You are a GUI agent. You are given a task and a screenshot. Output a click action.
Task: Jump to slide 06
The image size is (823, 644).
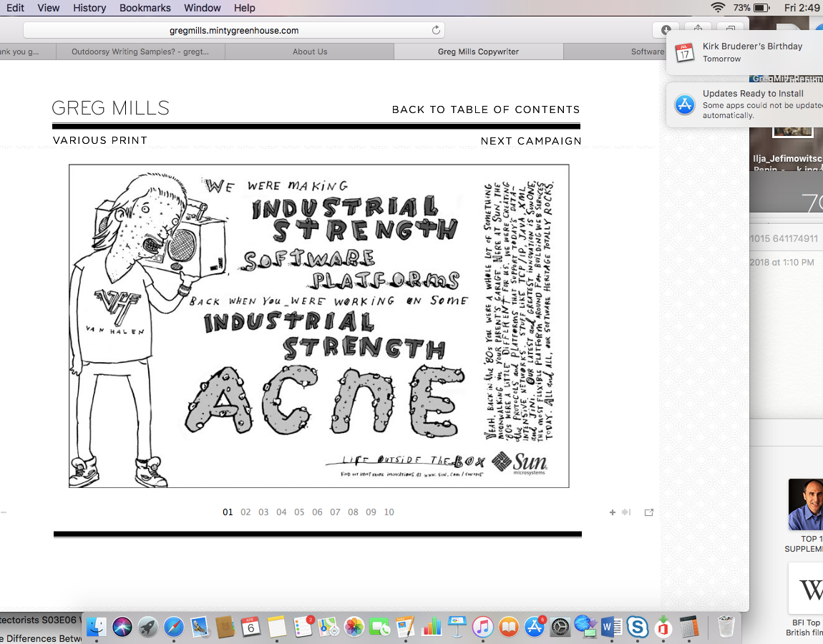(317, 512)
